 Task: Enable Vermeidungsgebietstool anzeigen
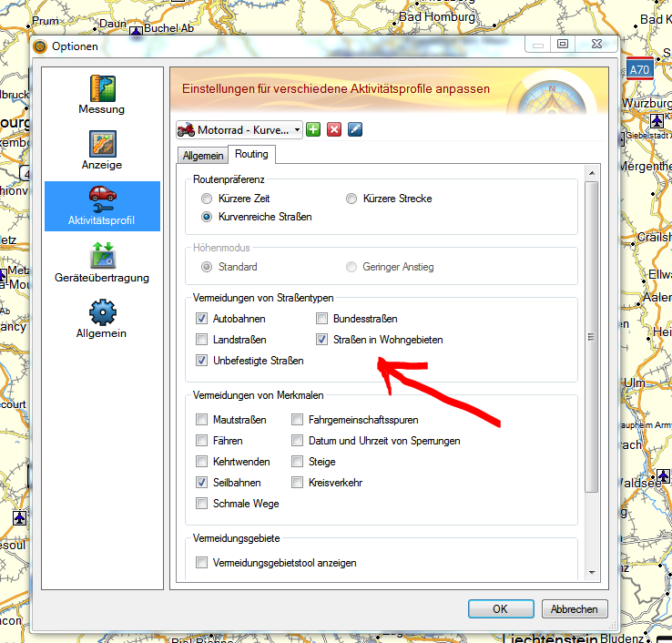click(201, 563)
